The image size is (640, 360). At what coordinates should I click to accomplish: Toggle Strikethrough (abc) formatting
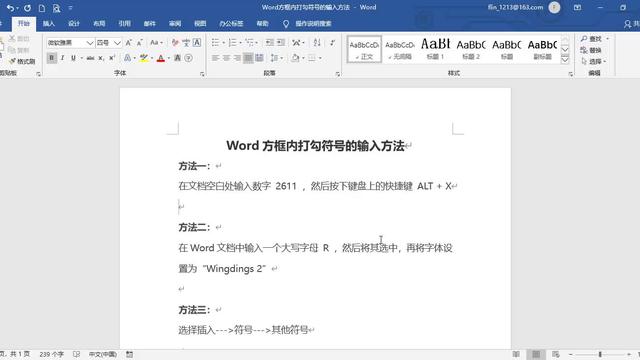90,58
